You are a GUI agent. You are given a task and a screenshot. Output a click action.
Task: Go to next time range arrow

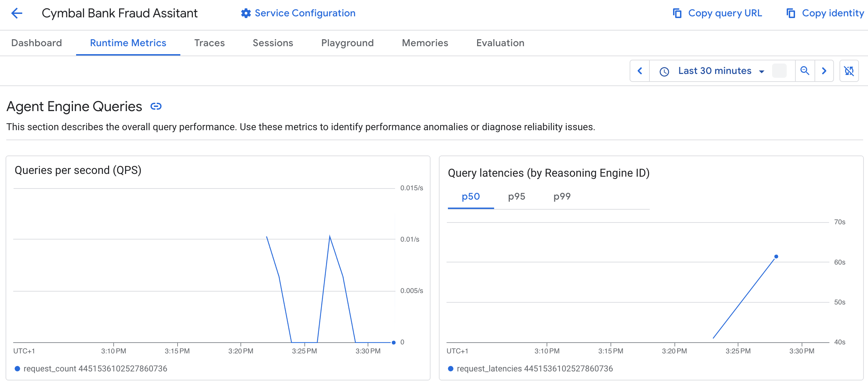point(824,71)
